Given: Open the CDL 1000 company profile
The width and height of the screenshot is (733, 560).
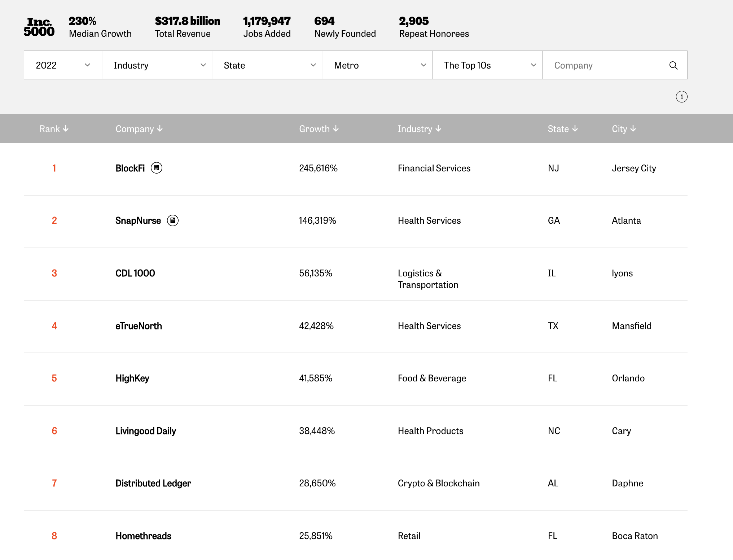Looking at the screenshot, I should point(135,273).
